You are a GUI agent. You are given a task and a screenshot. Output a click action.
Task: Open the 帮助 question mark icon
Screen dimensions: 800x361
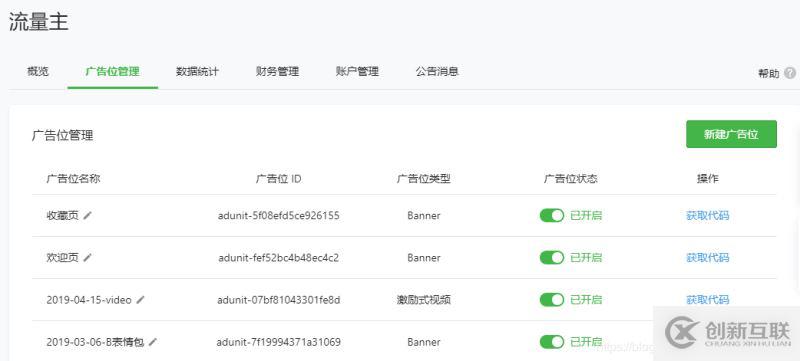click(x=790, y=73)
